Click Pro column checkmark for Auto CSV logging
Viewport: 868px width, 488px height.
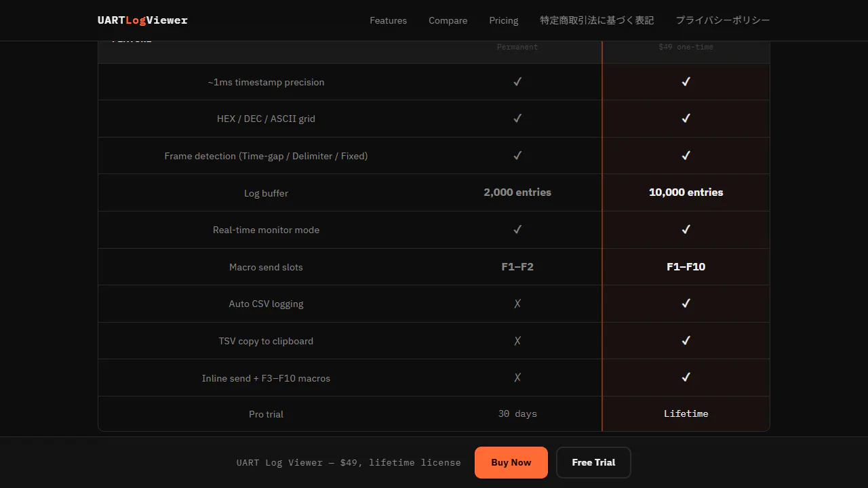(686, 303)
